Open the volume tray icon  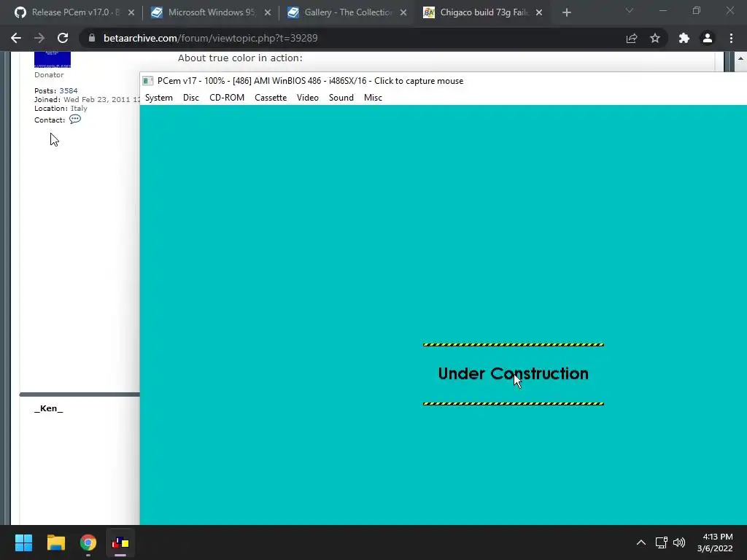tap(679, 542)
